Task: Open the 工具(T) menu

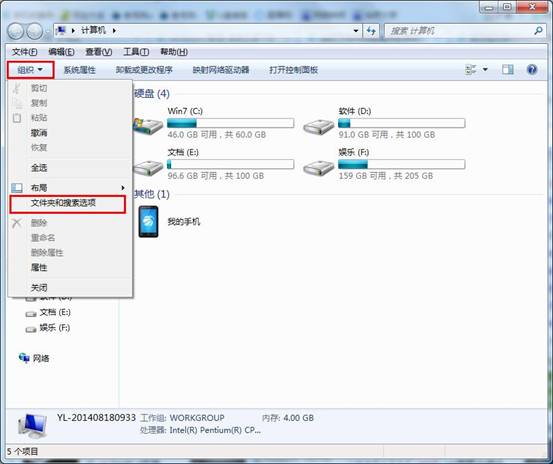Action: [x=136, y=52]
